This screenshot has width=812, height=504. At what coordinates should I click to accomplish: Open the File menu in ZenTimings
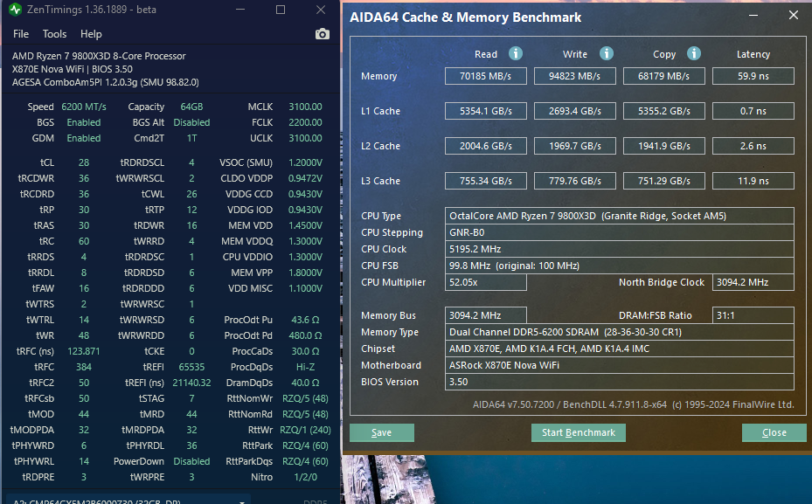pos(21,34)
